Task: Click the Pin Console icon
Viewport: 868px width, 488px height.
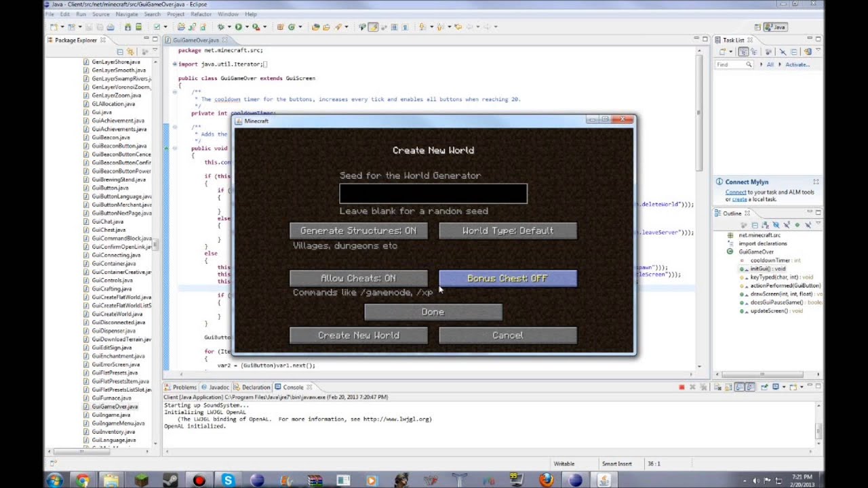Action: 764,387
